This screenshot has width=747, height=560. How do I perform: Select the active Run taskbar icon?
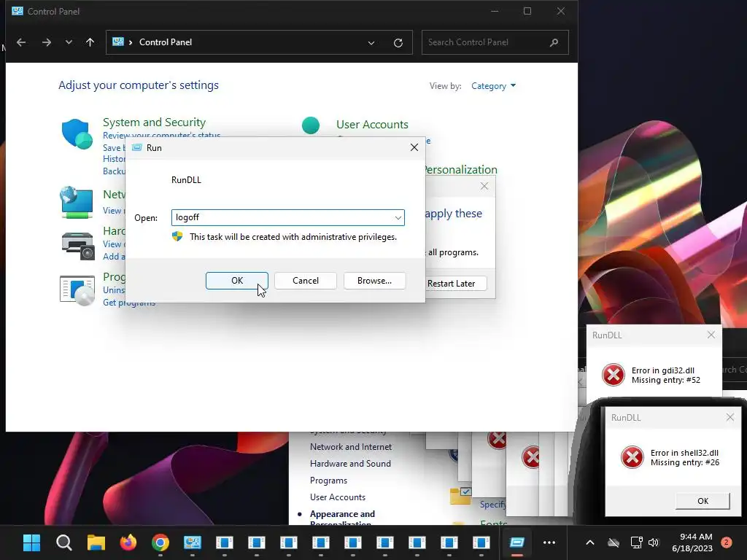pyautogui.click(x=517, y=542)
